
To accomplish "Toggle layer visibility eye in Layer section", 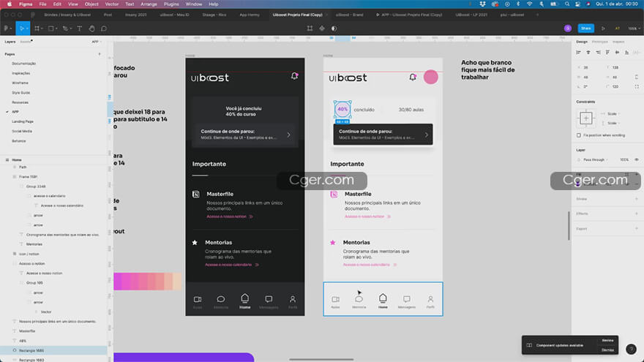I will tap(637, 159).
